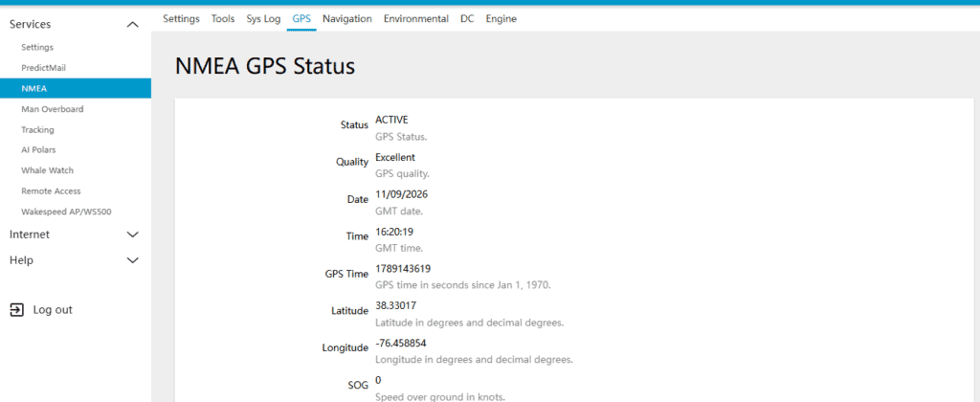This screenshot has height=402, width=980.
Task: Open AI Polars in the sidebar
Action: point(38,150)
